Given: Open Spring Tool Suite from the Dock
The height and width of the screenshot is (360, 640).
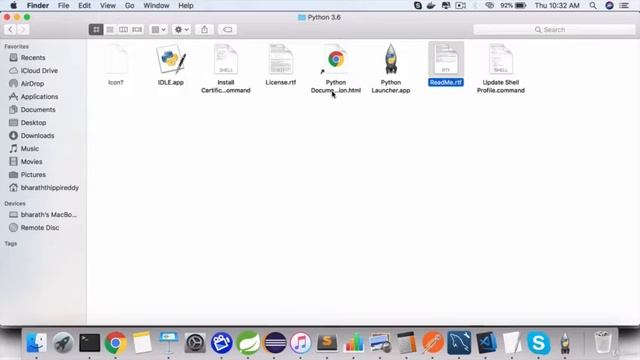Looking at the screenshot, I should coord(248,342).
